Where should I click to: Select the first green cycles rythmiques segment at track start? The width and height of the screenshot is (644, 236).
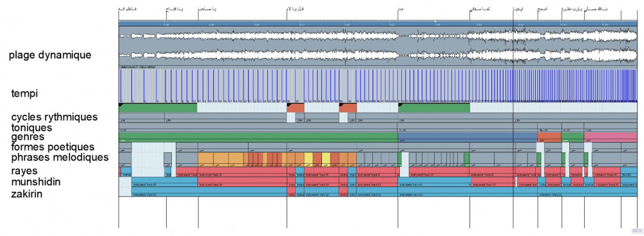point(158,108)
